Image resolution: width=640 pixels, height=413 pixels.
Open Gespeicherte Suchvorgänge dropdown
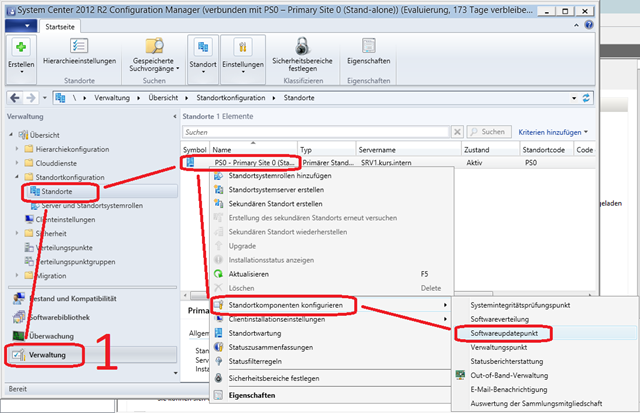(x=154, y=54)
